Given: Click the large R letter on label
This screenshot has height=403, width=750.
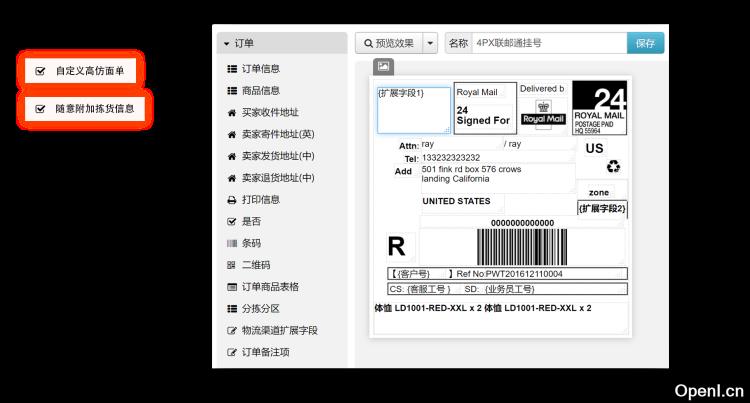Looking at the screenshot, I should coord(396,247).
